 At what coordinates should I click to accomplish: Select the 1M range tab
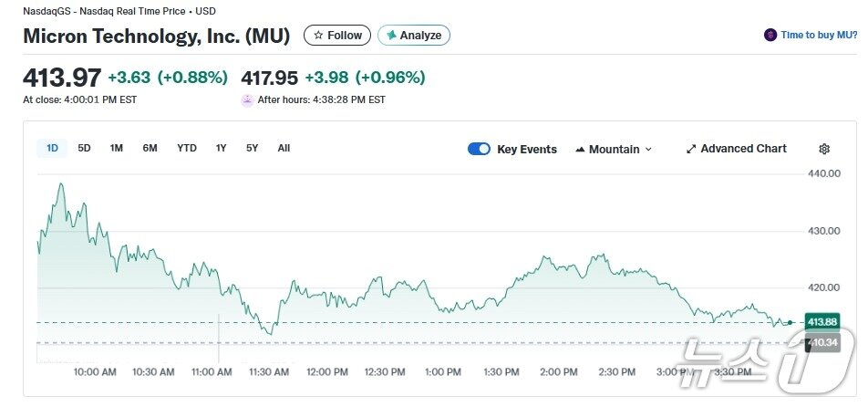[117, 148]
